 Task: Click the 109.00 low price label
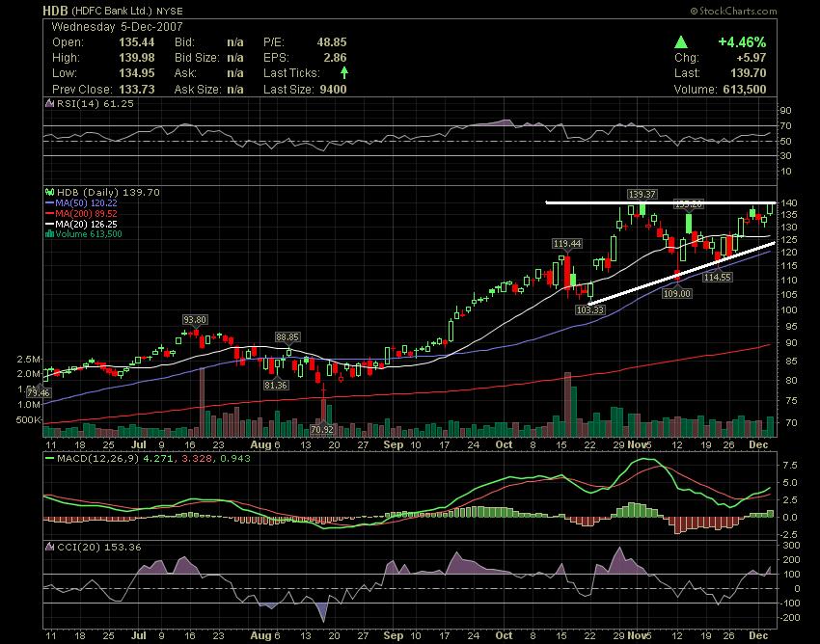(677, 294)
